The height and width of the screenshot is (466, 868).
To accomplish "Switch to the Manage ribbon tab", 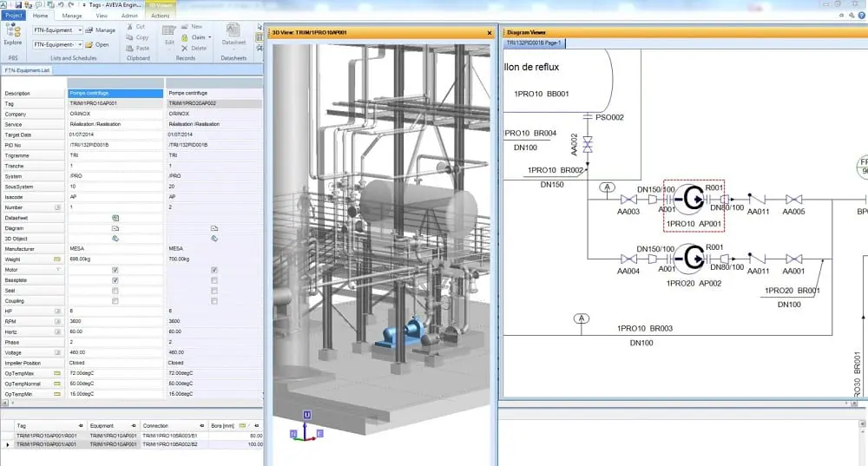I will (72, 16).
